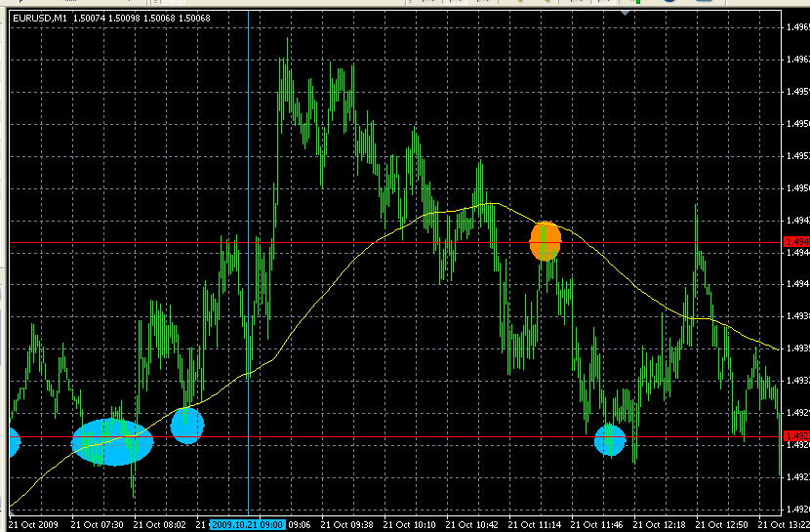
Task: Select the large blue ellipse near 07:30
Action: pos(112,442)
